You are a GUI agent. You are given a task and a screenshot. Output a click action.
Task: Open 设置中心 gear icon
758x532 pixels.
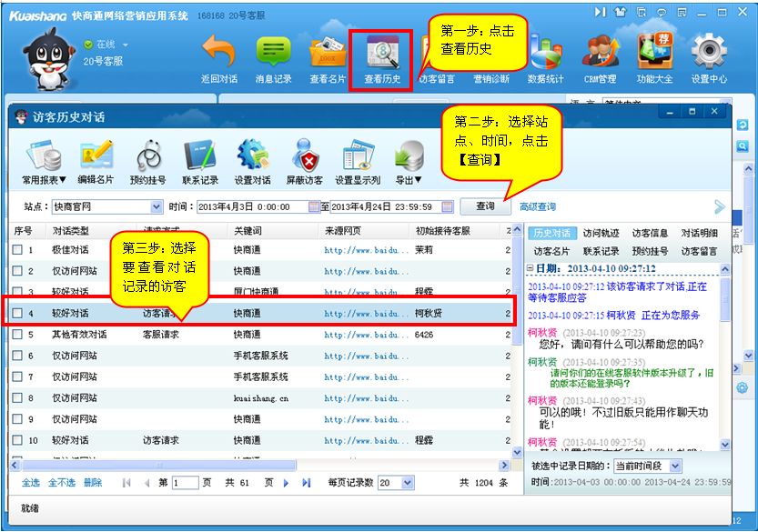pos(709,56)
